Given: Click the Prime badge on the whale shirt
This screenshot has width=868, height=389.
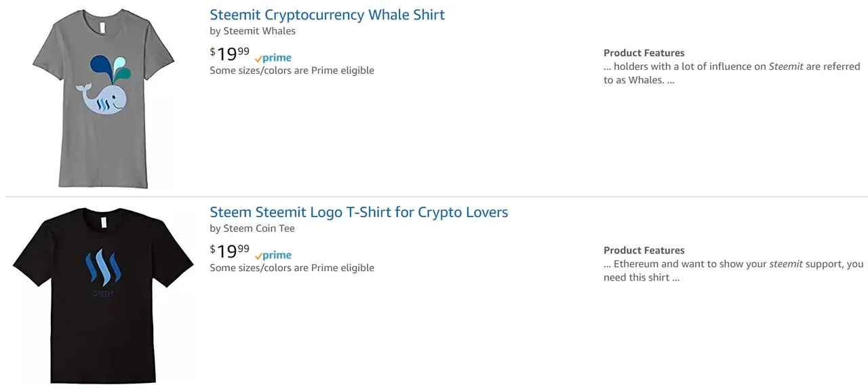Looking at the screenshot, I should coord(273,58).
